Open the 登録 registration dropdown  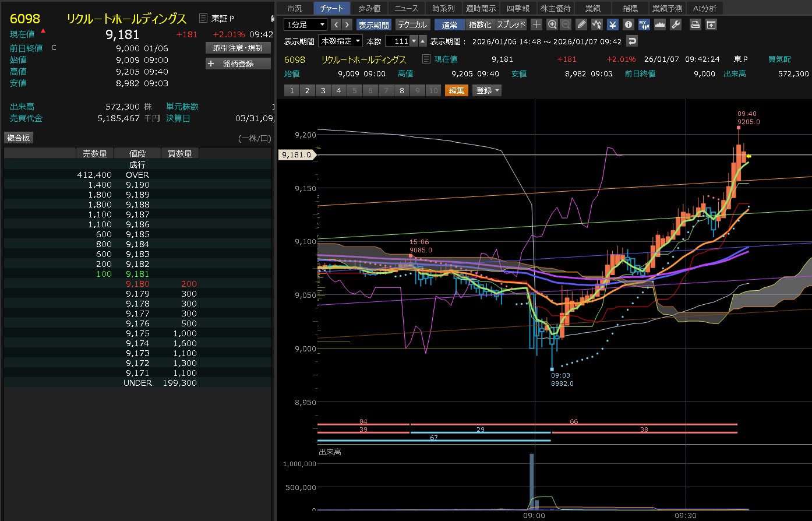(487, 90)
